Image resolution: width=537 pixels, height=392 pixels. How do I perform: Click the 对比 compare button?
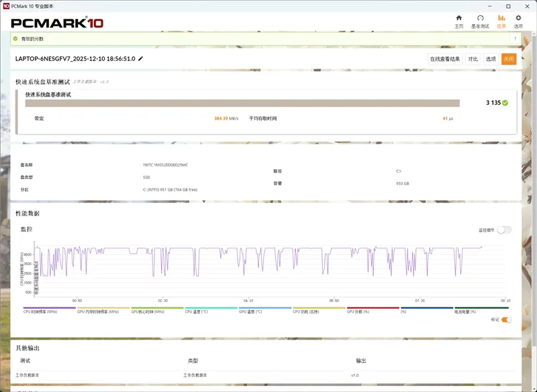(473, 59)
